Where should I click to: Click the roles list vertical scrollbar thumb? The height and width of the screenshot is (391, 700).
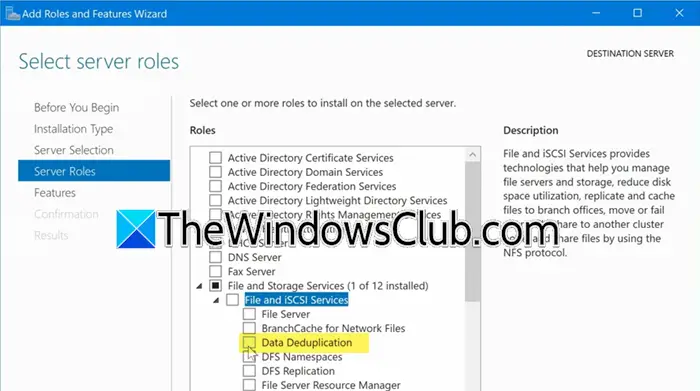tap(472, 232)
